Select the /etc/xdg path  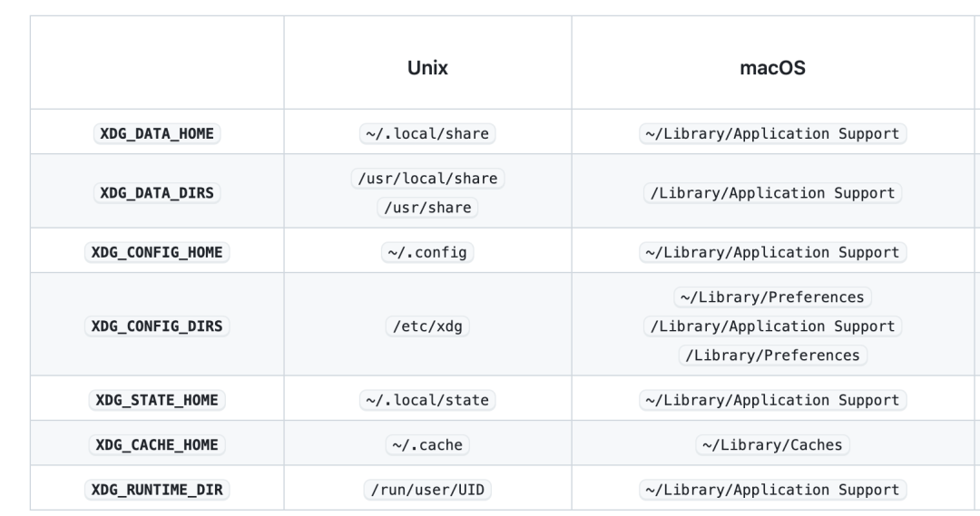pos(427,326)
